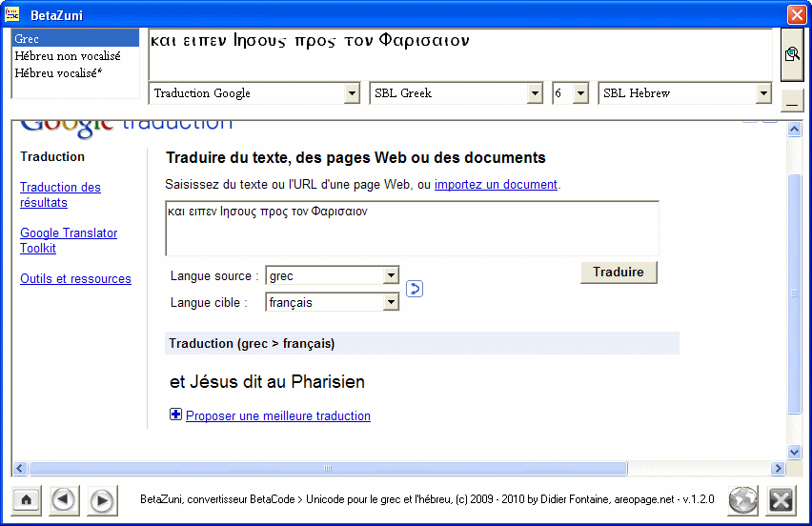Select Hébreu non vocalisé in list
This screenshot has height=526, width=812.
pos(75,55)
